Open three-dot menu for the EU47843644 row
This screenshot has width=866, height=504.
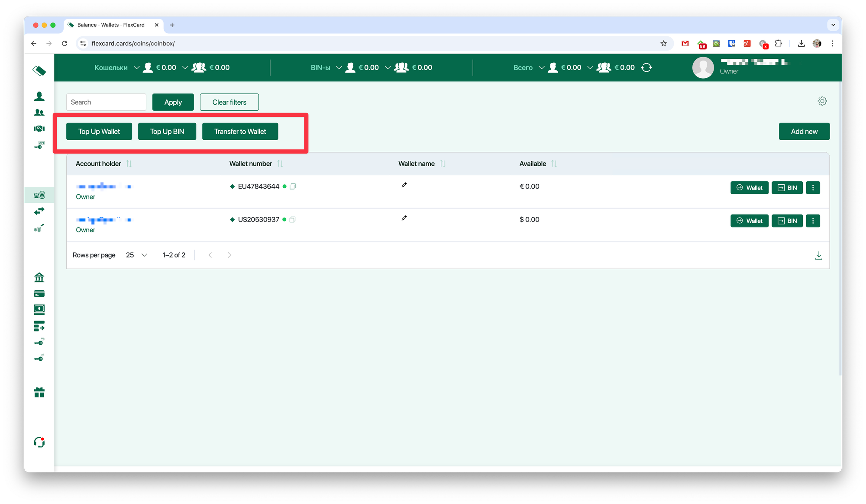click(813, 188)
